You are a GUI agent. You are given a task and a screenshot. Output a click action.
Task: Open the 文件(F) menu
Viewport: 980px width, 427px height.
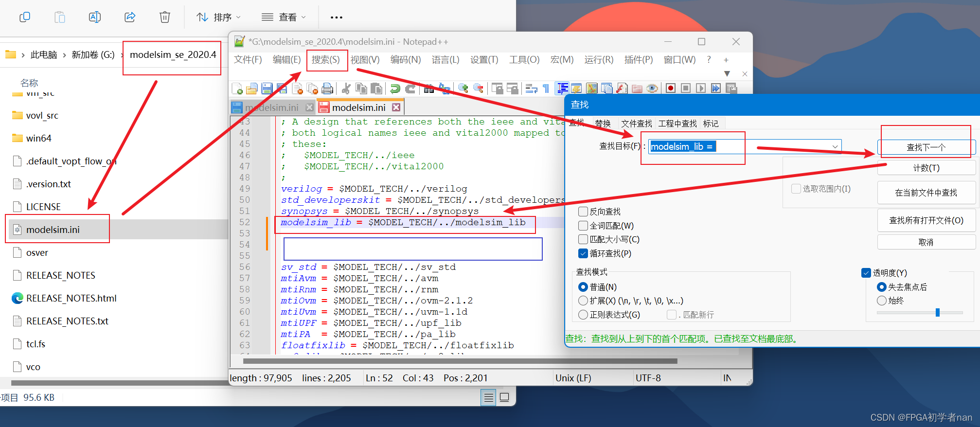[248, 60]
